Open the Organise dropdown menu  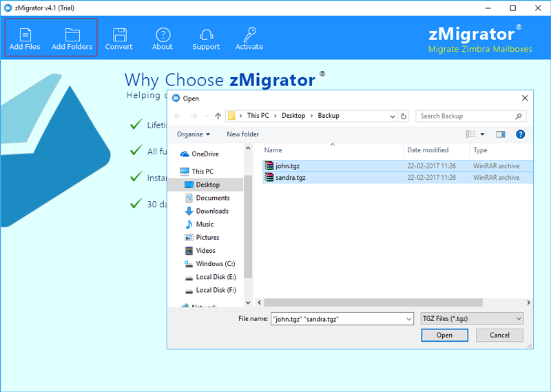pos(194,134)
